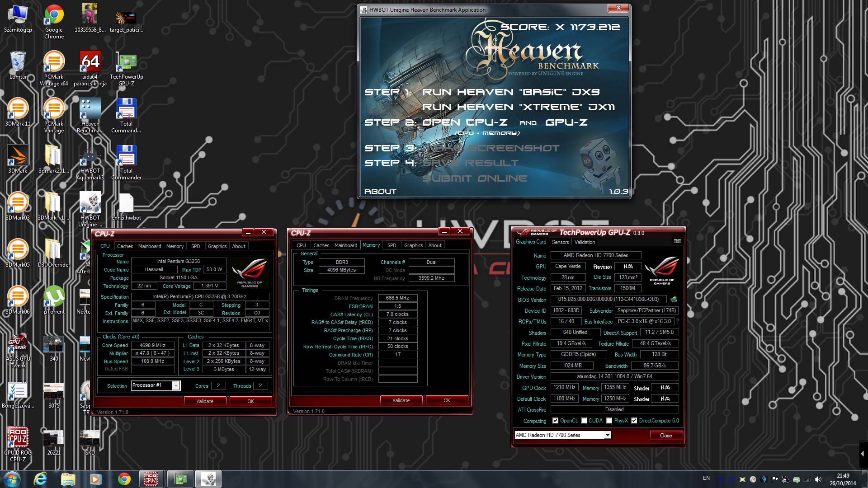This screenshot has height=488, width=868.
Task: Open the Total Commander shortcut beside HWBOT Aquamark3
Action: [126, 162]
